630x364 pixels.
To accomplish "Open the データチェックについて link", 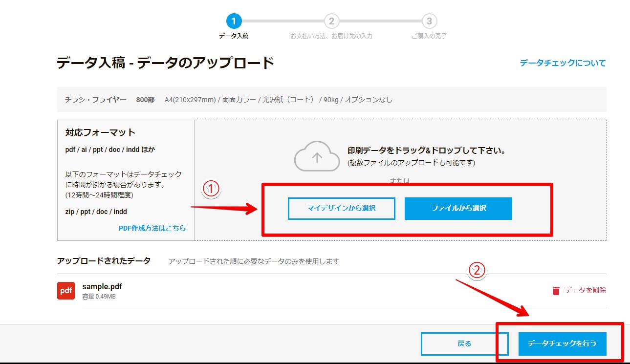I will [563, 63].
